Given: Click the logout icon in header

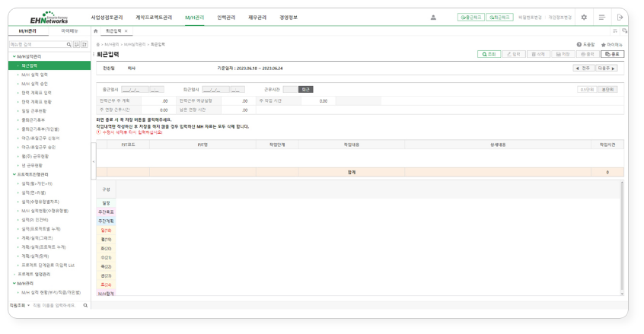Looking at the screenshot, I should click(x=621, y=17).
